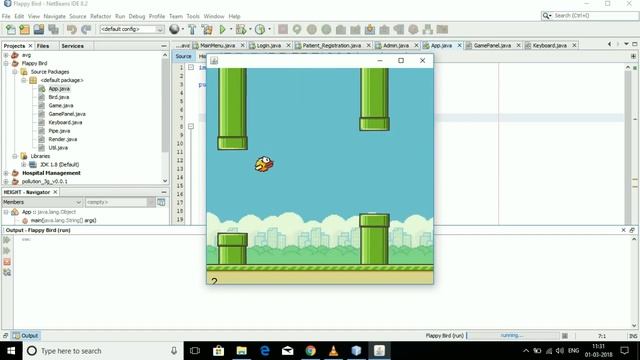
Task: Select main method in Navigator
Action: click(64, 220)
